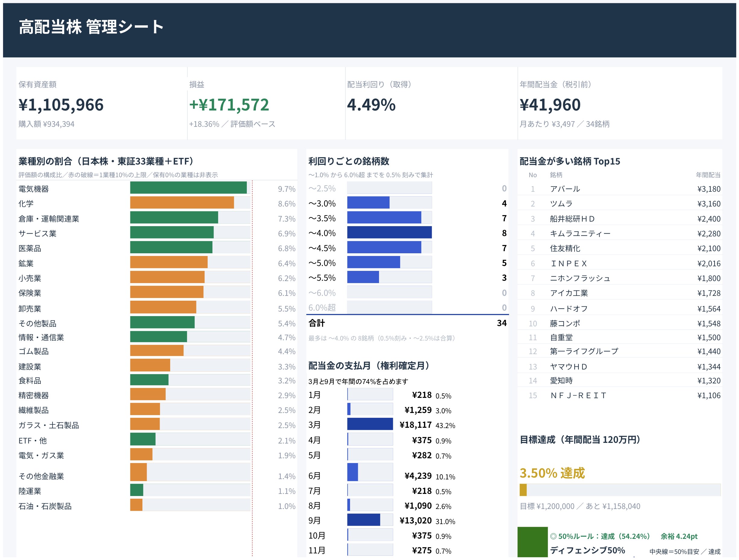Click the count 5 for ～5.0%
The image size is (739, 560).
tap(504, 263)
